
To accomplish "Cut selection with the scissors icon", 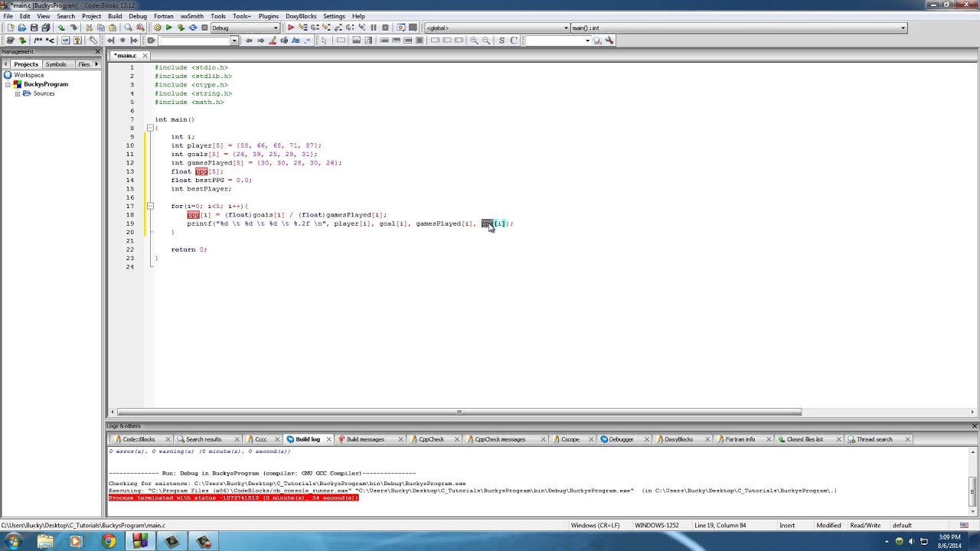I will click(89, 28).
